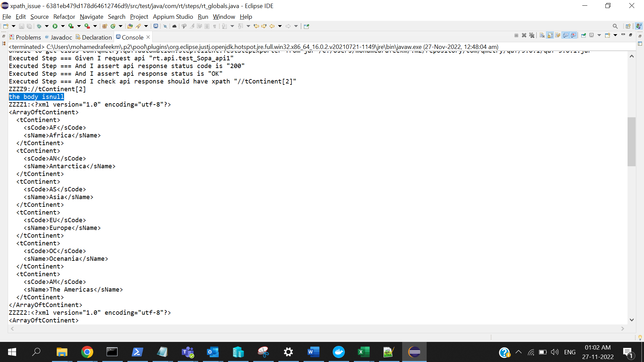Screen dimensions: 644x362
Task: Expand the Display Selected Console dropdown
Action: point(599,35)
